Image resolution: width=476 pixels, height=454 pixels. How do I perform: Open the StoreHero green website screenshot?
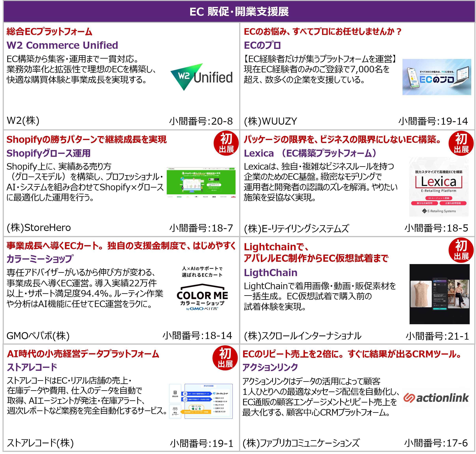pyautogui.click(x=201, y=182)
